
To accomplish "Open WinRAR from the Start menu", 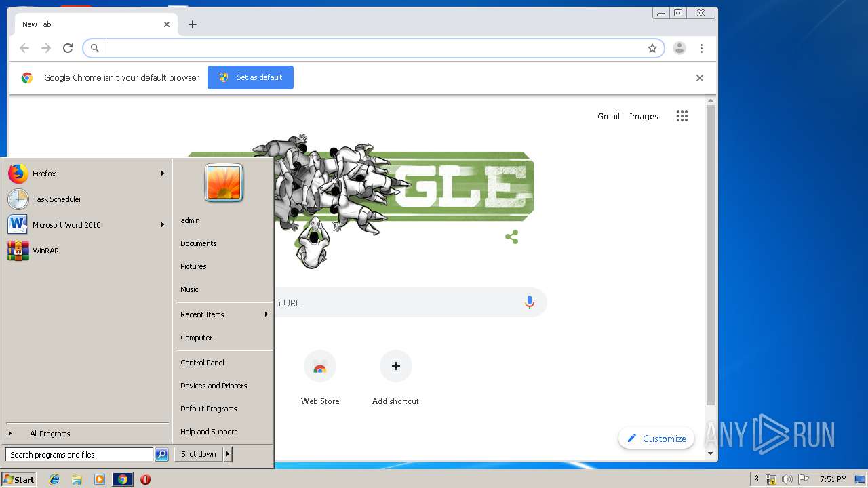I will 85,251.
